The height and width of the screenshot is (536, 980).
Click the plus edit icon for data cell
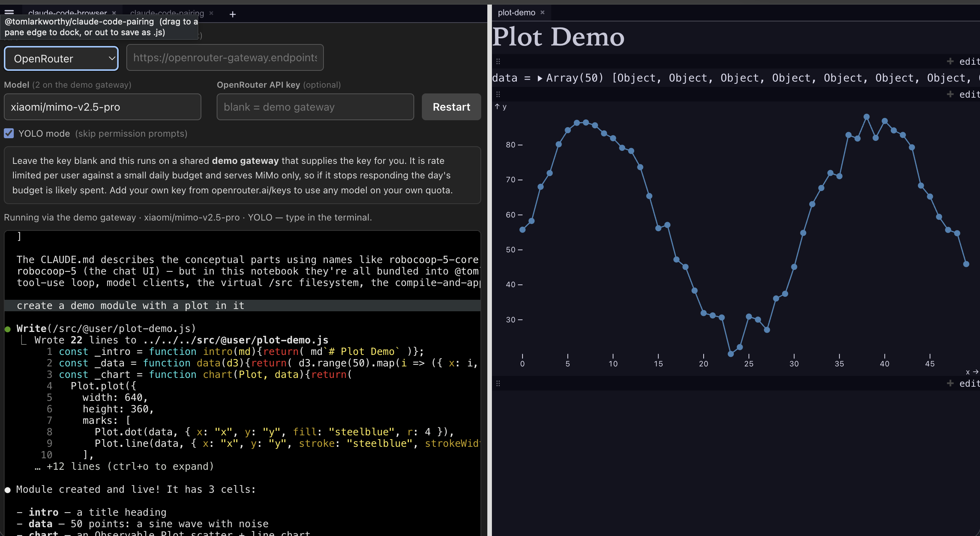click(x=950, y=94)
